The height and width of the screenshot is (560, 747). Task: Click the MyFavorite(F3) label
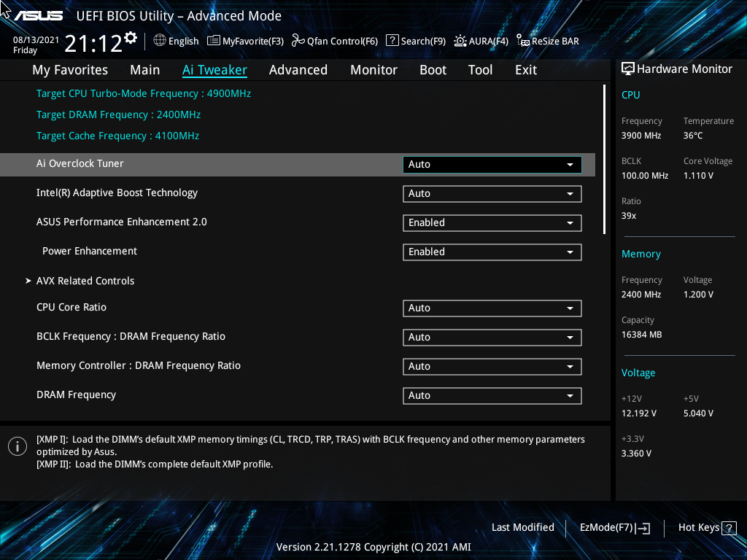pyautogui.click(x=253, y=42)
